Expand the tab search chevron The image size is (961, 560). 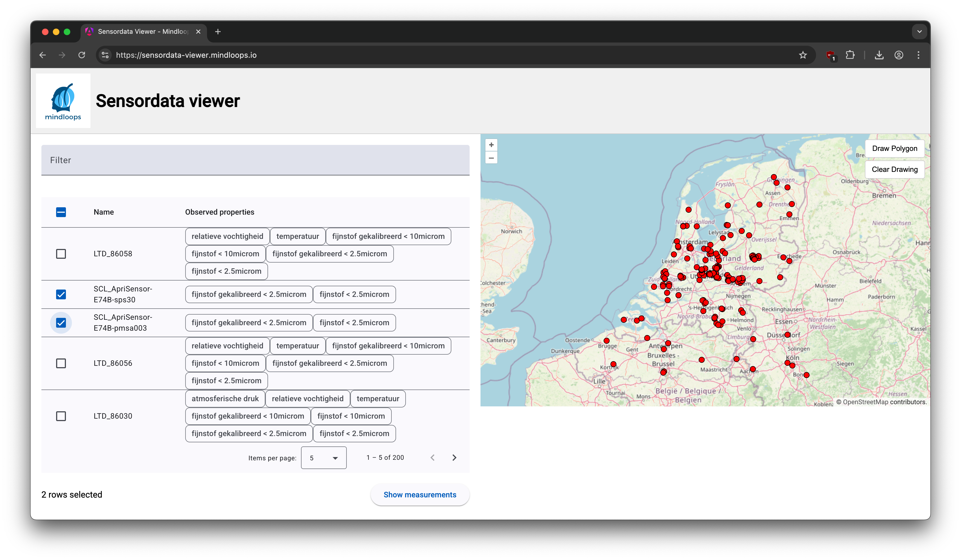coord(919,32)
